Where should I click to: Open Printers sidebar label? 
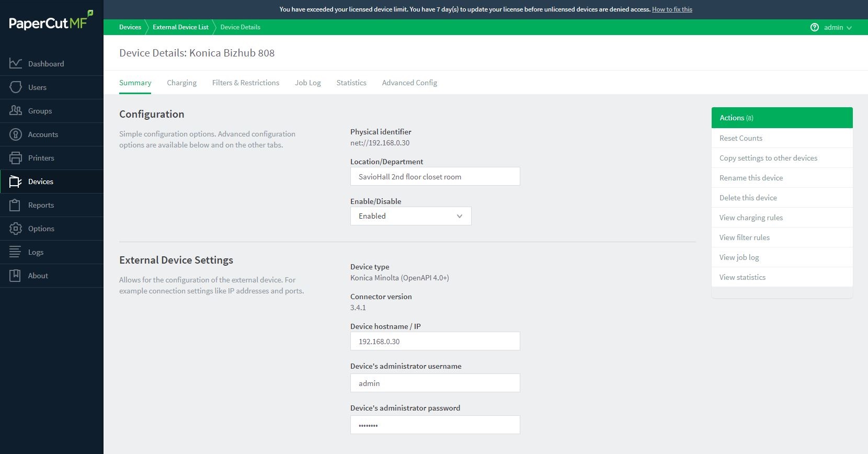(41, 158)
